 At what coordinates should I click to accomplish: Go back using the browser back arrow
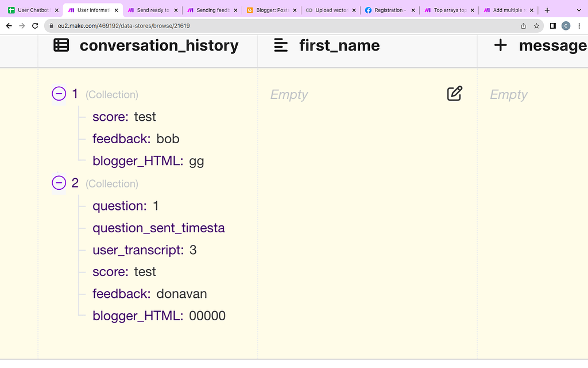pyautogui.click(x=9, y=26)
